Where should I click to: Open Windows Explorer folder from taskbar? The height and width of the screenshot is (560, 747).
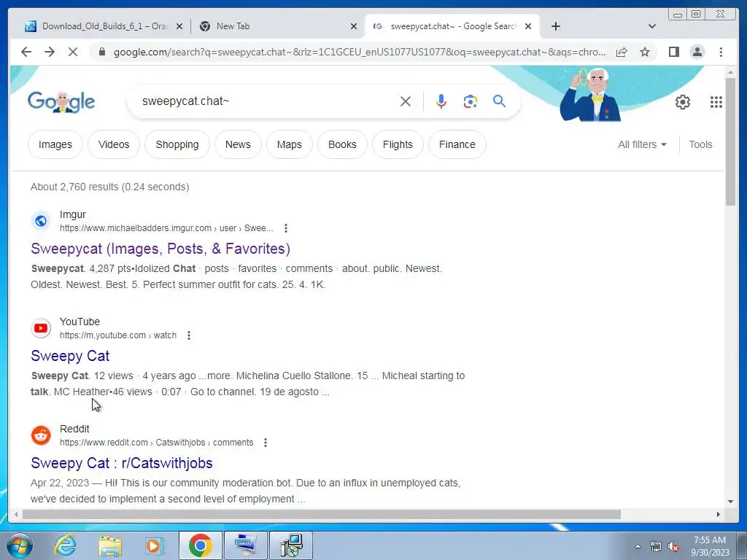tap(110, 545)
